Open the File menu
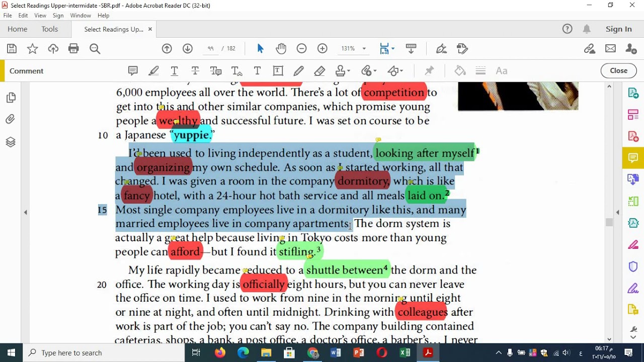The image size is (644, 362). tap(8, 16)
